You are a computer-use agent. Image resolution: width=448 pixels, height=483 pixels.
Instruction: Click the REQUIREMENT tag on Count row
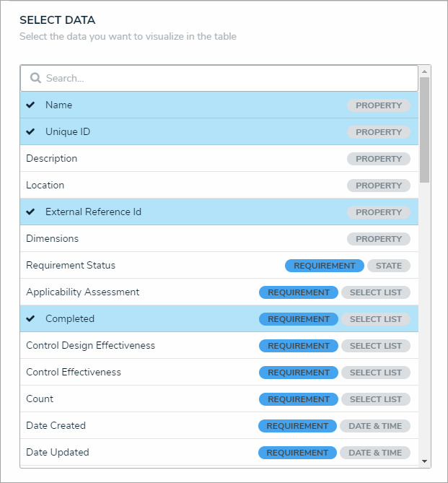[x=299, y=399]
